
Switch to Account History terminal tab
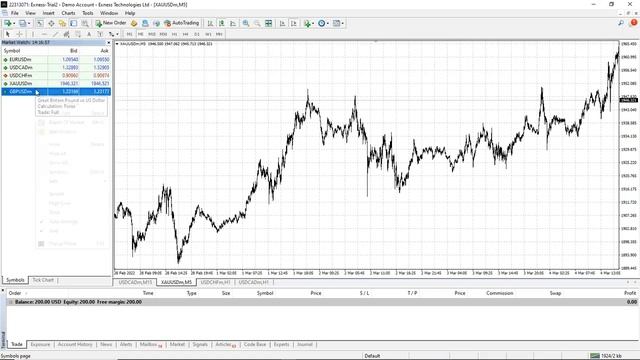point(75,344)
